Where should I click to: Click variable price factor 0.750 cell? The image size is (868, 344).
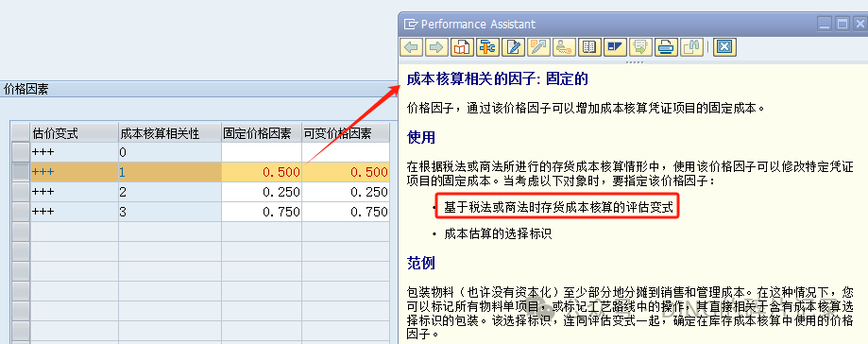tap(346, 212)
